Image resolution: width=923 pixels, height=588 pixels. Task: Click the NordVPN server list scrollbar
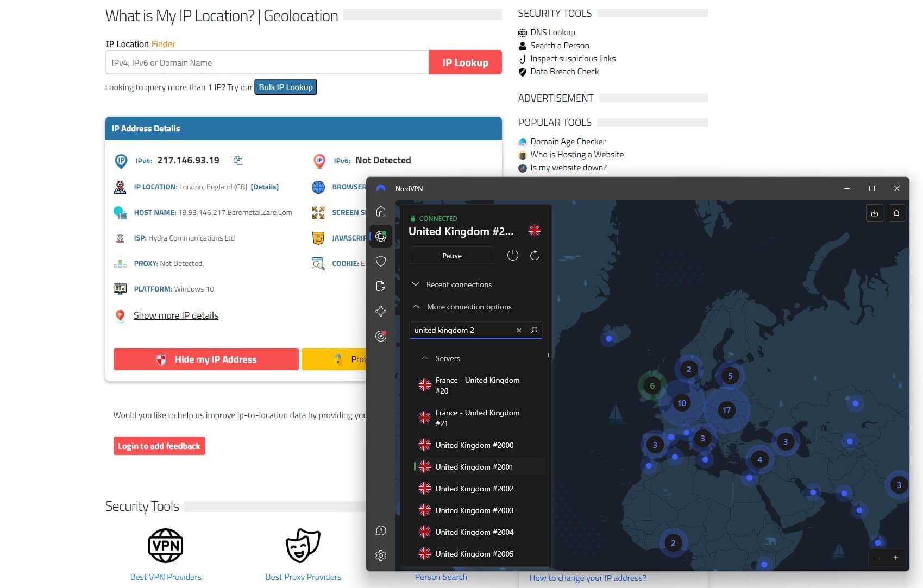pyautogui.click(x=549, y=355)
